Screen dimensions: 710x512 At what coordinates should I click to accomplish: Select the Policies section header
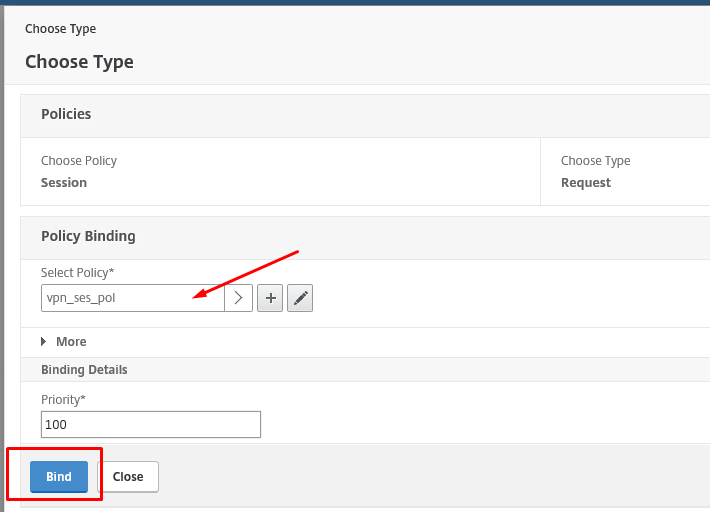coord(66,114)
